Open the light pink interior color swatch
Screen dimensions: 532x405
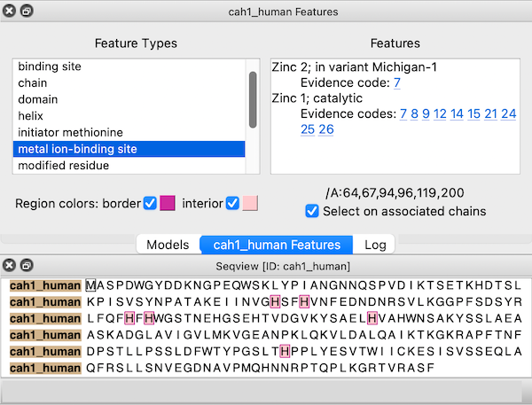point(250,203)
